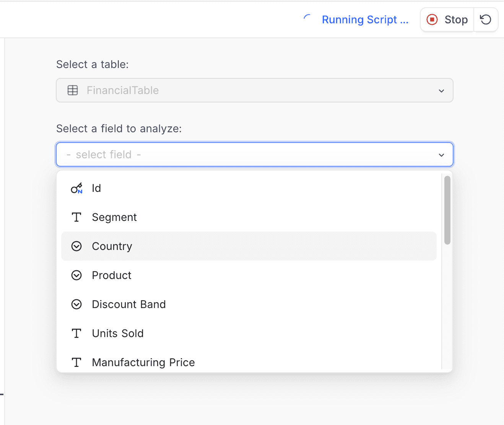Click the text type icon beside Segment
This screenshot has width=504, height=425.
pyautogui.click(x=76, y=217)
